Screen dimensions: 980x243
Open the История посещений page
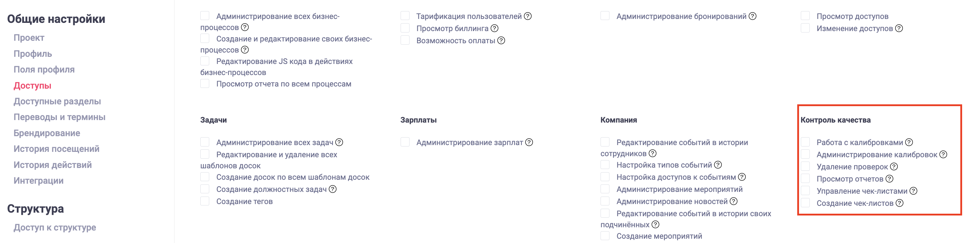(x=57, y=148)
